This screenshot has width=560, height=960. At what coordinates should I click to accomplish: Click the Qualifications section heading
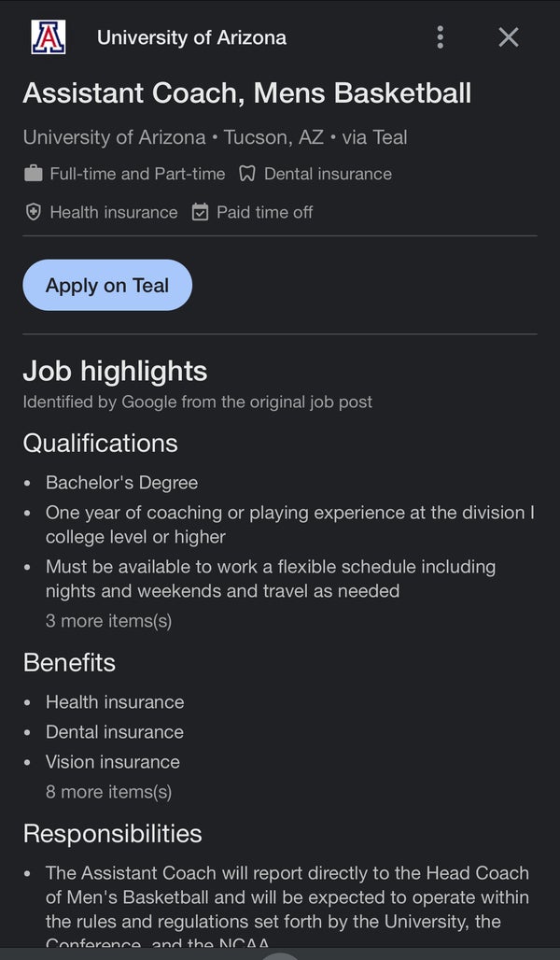(x=101, y=444)
